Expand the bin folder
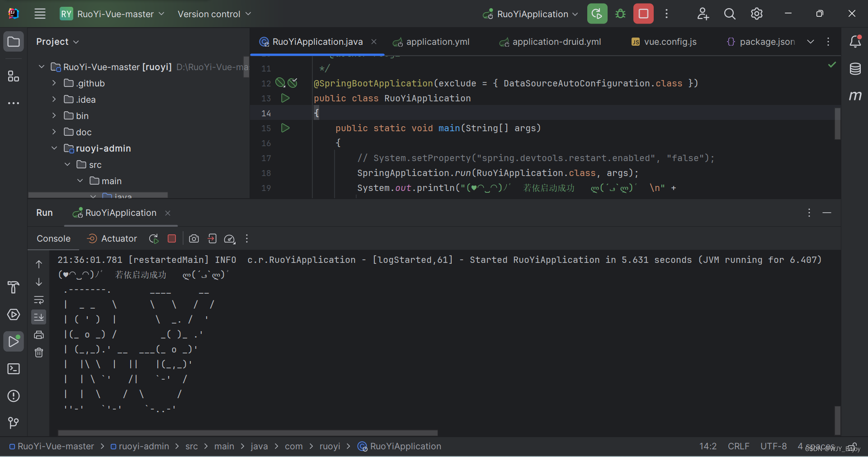Image resolution: width=868 pixels, height=457 pixels. 54,116
